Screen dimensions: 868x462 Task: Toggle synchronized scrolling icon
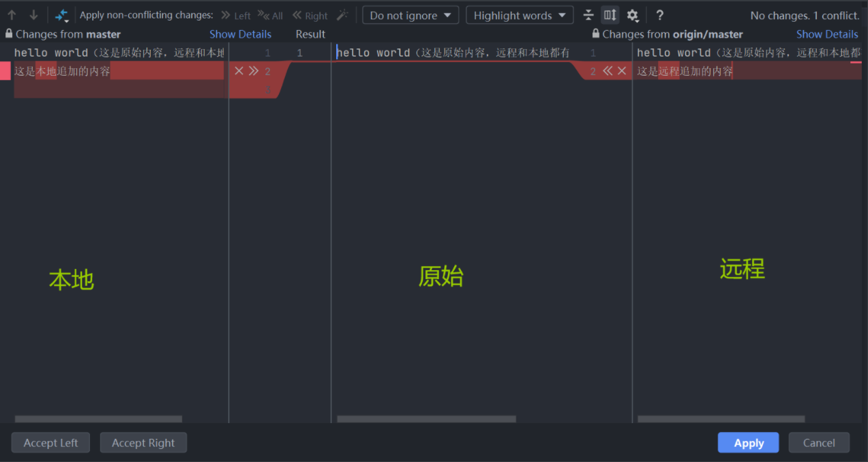610,14
